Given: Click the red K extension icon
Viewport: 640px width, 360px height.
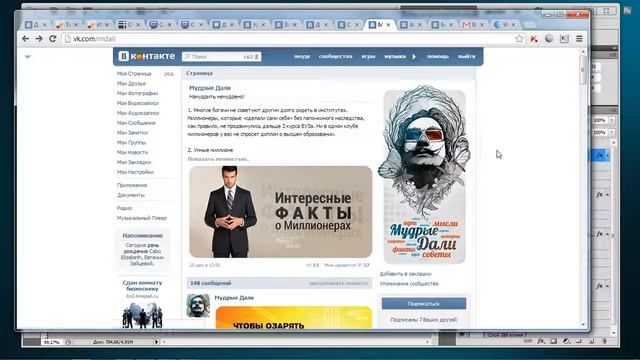Looking at the screenshot, I should click(x=534, y=39).
